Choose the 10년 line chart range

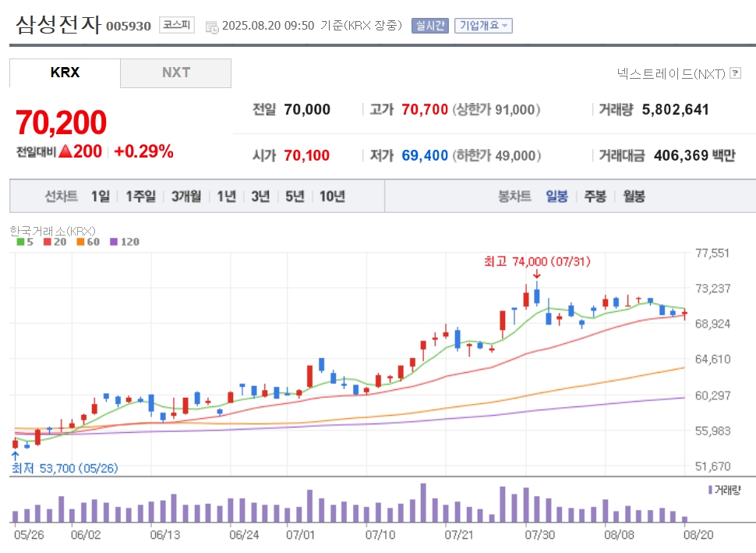pos(332,197)
